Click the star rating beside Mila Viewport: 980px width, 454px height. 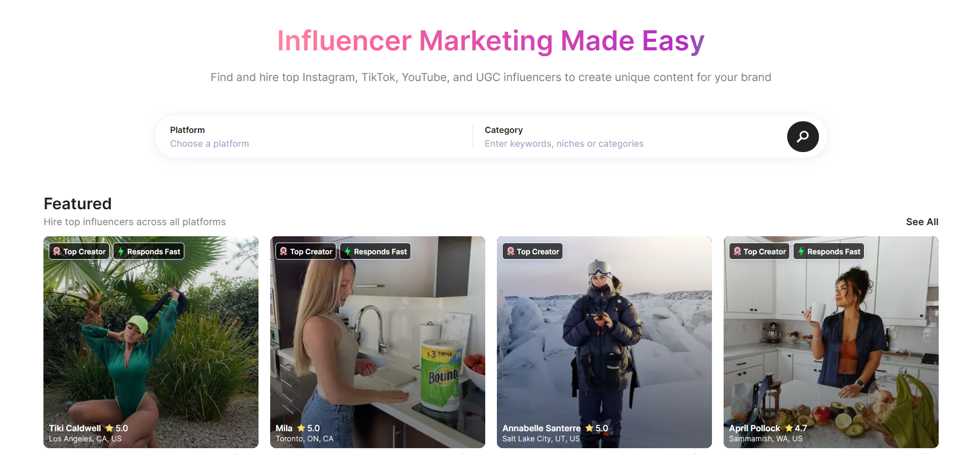pyautogui.click(x=308, y=428)
